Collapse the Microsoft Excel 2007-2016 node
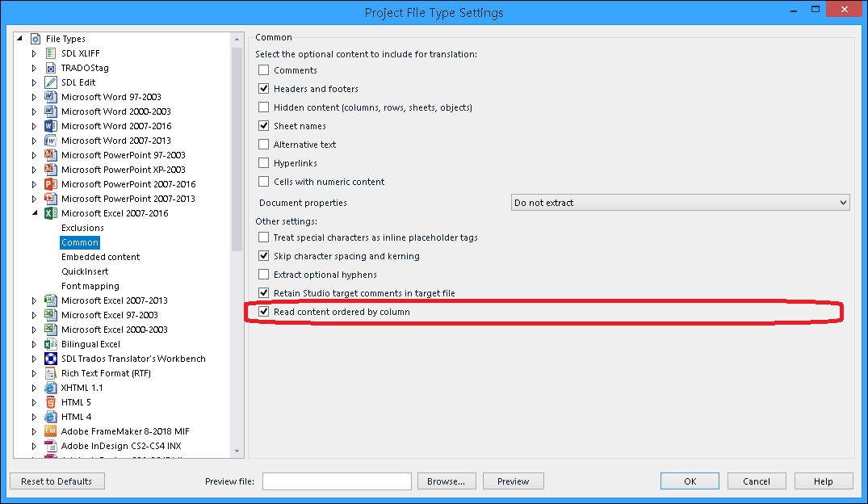The width and height of the screenshot is (868, 504). [x=35, y=213]
